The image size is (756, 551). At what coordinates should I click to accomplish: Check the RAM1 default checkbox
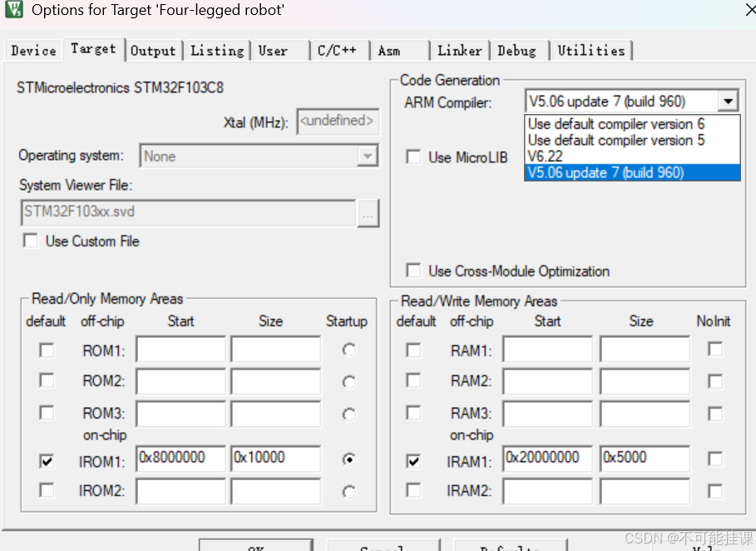click(x=413, y=350)
